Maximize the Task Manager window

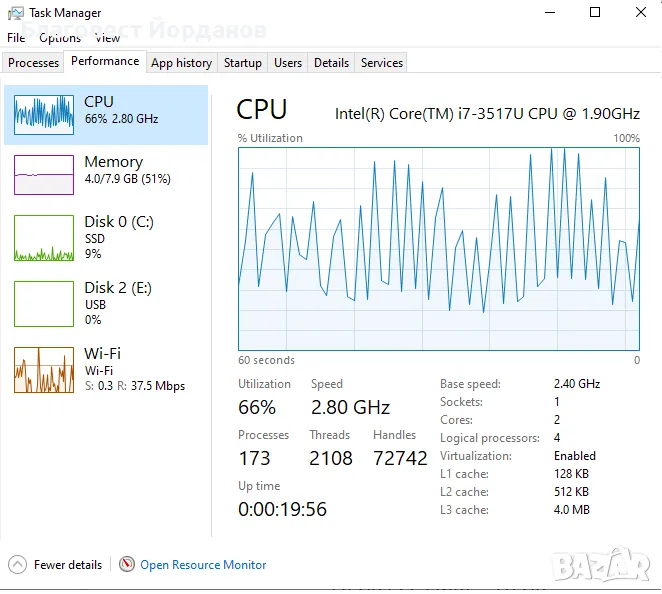[x=595, y=13]
